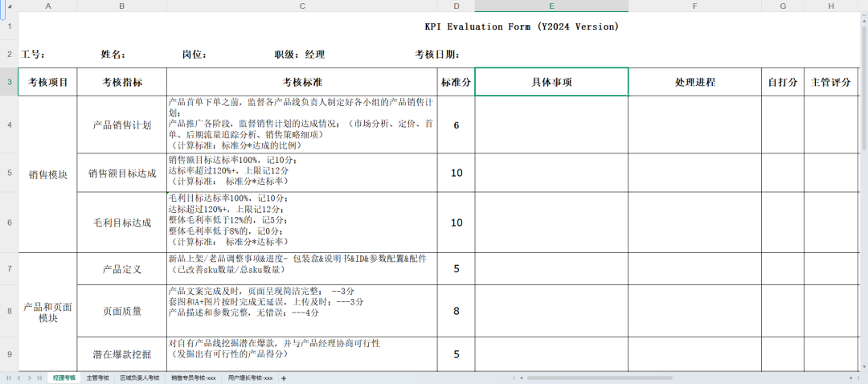
Task: Switch to the 区域负责人考核 sheet tab
Action: 140,378
